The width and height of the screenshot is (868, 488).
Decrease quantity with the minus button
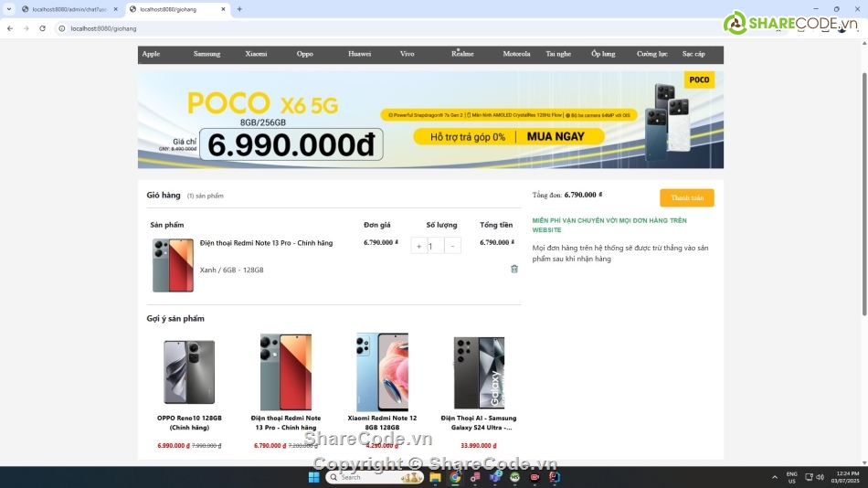tap(453, 246)
